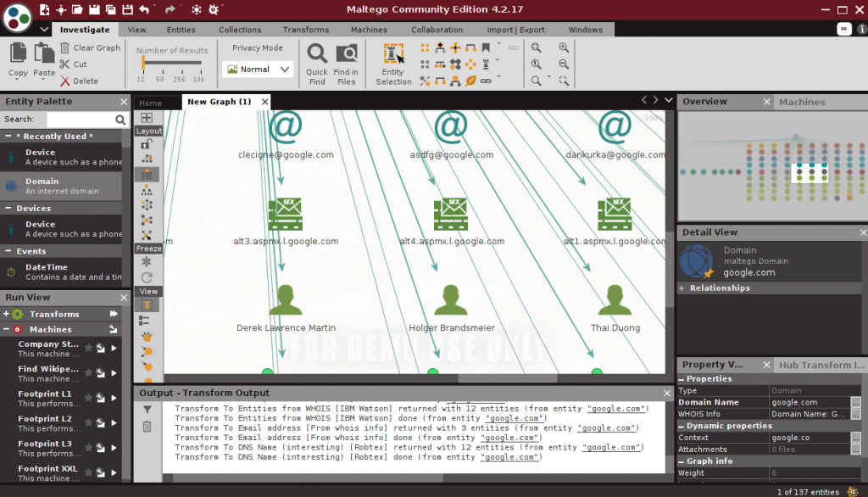Open Find in Files

[346, 64]
